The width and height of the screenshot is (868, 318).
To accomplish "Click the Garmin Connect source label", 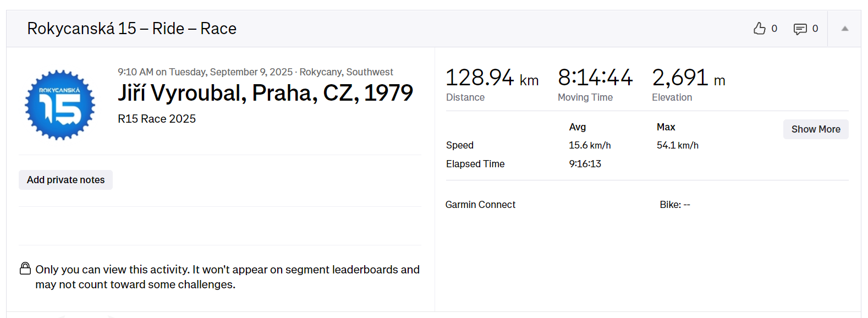I will click(x=480, y=205).
